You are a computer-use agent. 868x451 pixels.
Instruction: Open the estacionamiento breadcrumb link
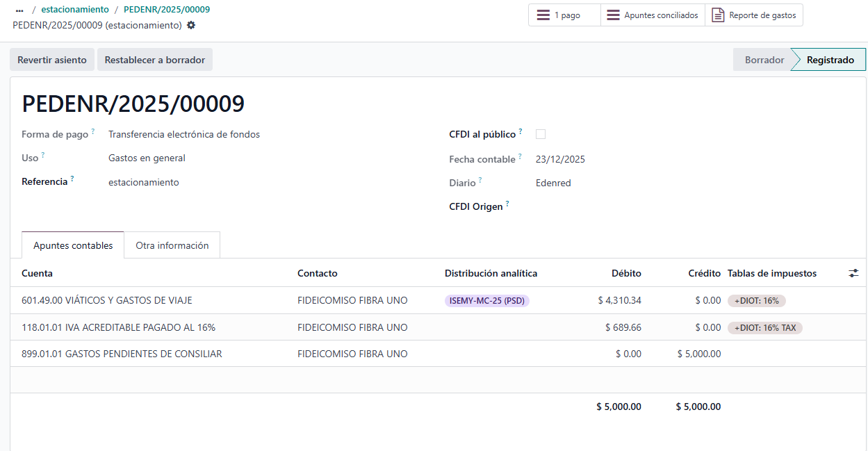(75, 10)
